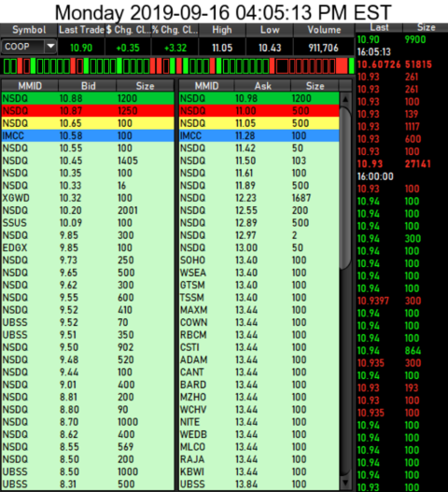The height and width of the screenshot is (492, 448).
Task: Select the red NSDQ 11.00 ask row
Action: pos(259,111)
